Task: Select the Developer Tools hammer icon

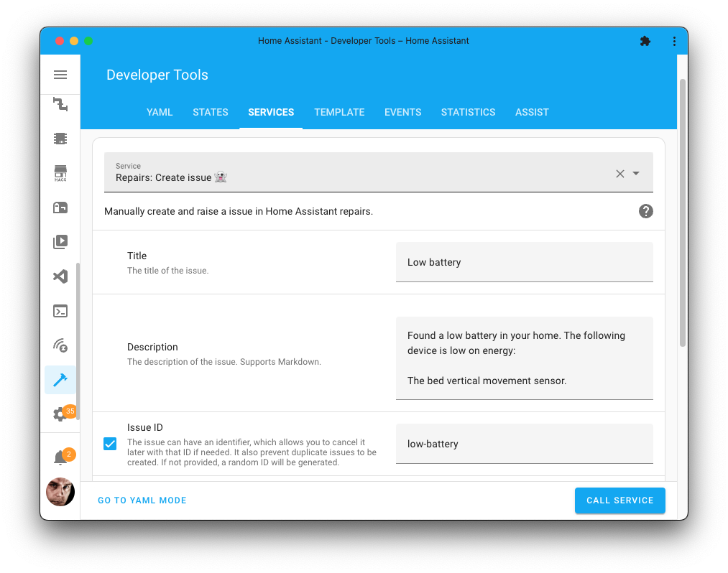Action: tap(60, 380)
